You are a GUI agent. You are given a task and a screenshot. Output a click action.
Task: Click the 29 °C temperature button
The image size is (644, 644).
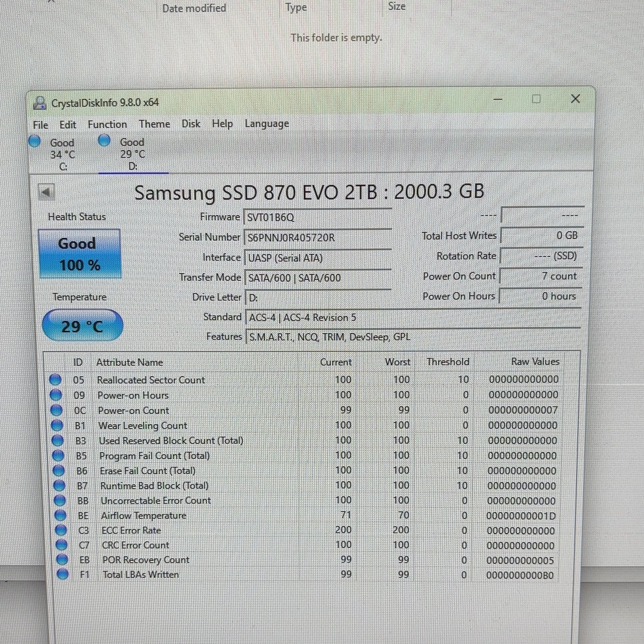(82, 326)
